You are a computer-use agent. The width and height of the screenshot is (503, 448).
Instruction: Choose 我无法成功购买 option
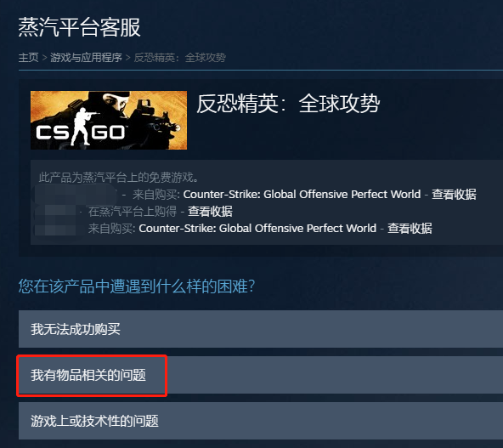pyautogui.click(x=261, y=329)
